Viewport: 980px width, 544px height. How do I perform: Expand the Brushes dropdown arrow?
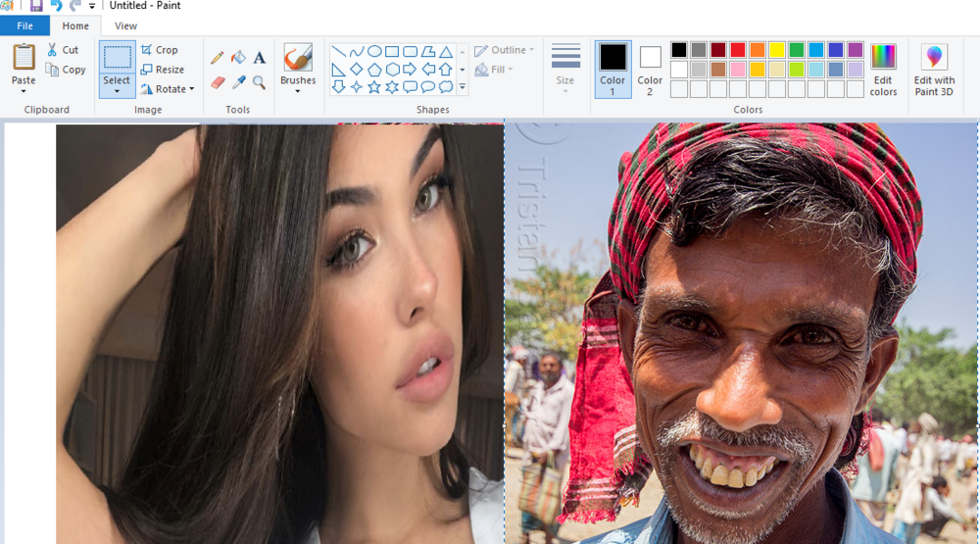tap(298, 91)
